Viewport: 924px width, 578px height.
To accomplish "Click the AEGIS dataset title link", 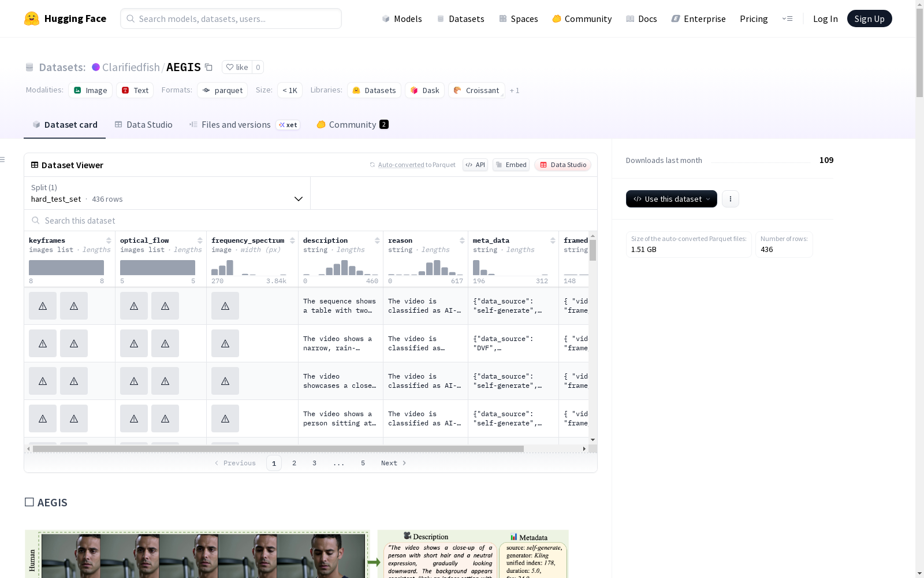I will coord(184,67).
